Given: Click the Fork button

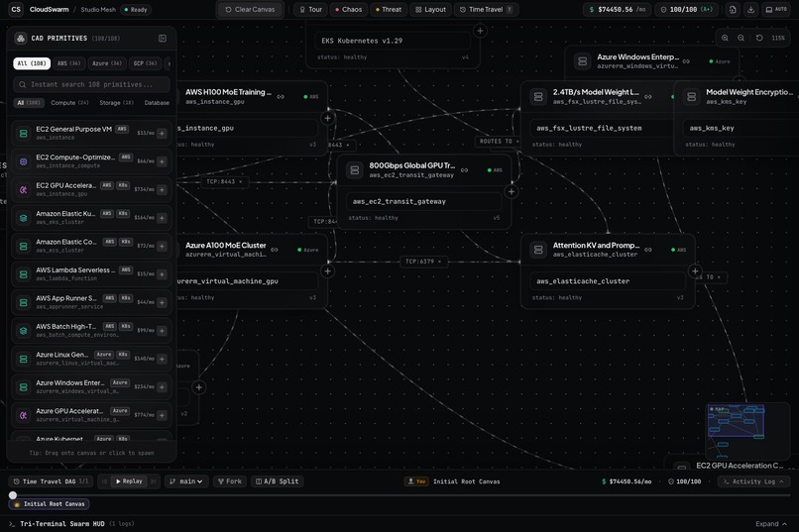Looking at the screenshot, I should tap(230, 481).
